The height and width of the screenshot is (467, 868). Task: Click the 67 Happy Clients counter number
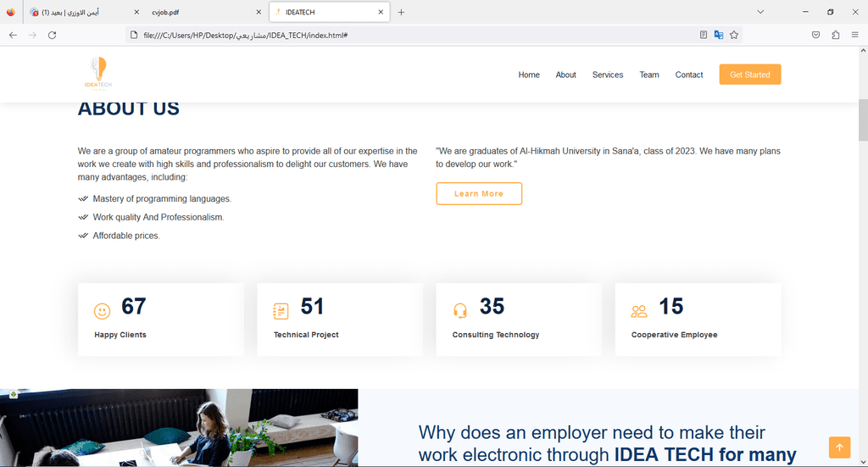[133, 306]
